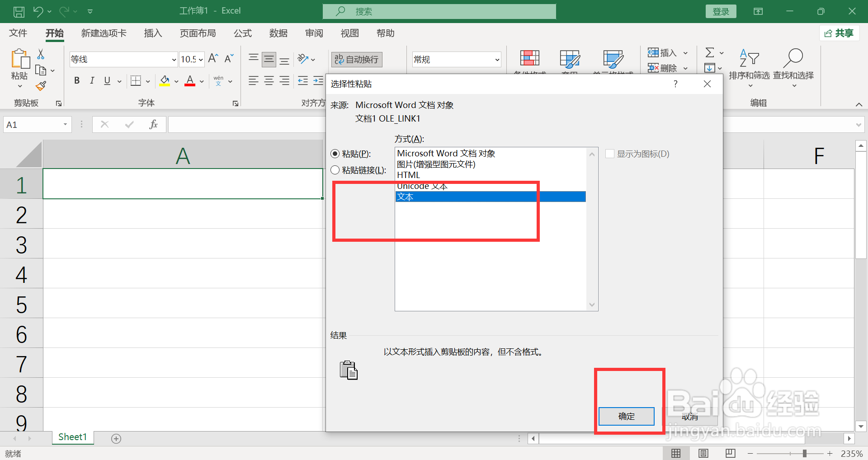Click the Increase Font Size icon
Viewport: 868px width, 460px height.
click(x=213, y=58)
